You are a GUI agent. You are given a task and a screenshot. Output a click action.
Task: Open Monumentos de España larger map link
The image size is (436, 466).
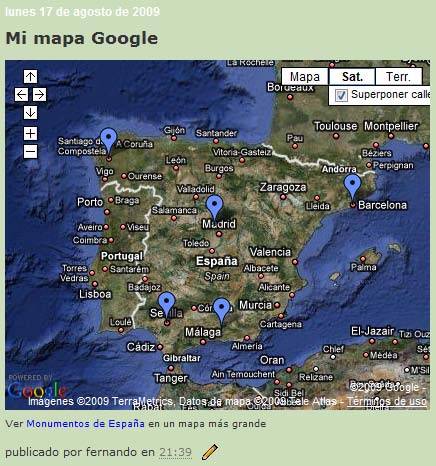click(85, 424)
